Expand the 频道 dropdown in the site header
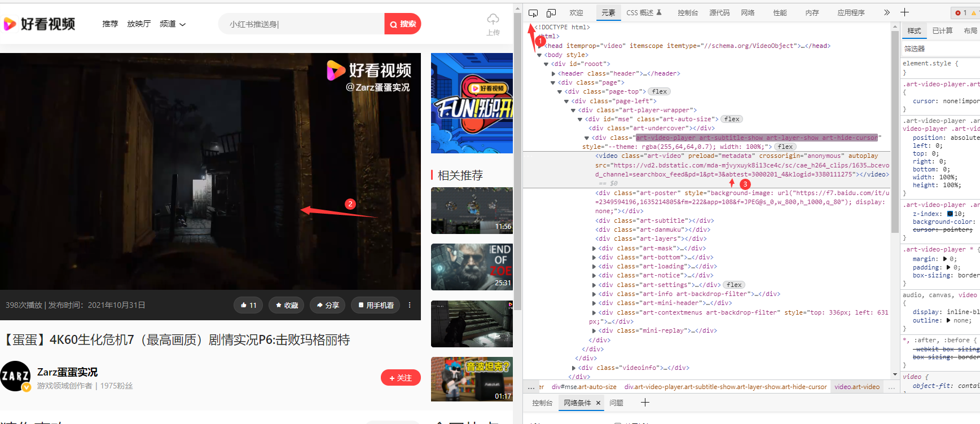The height and width of the screenshot is (424, 980). point(173,24)
